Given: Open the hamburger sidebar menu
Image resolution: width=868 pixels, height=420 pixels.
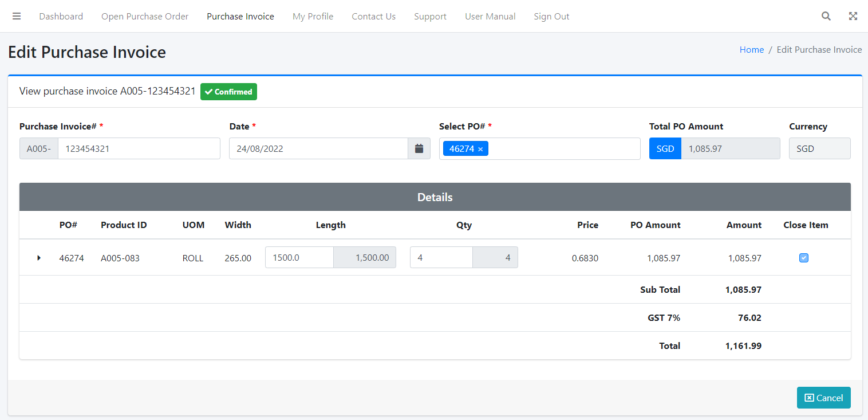Looking at the screenshot, I should [x=17, y=16].
